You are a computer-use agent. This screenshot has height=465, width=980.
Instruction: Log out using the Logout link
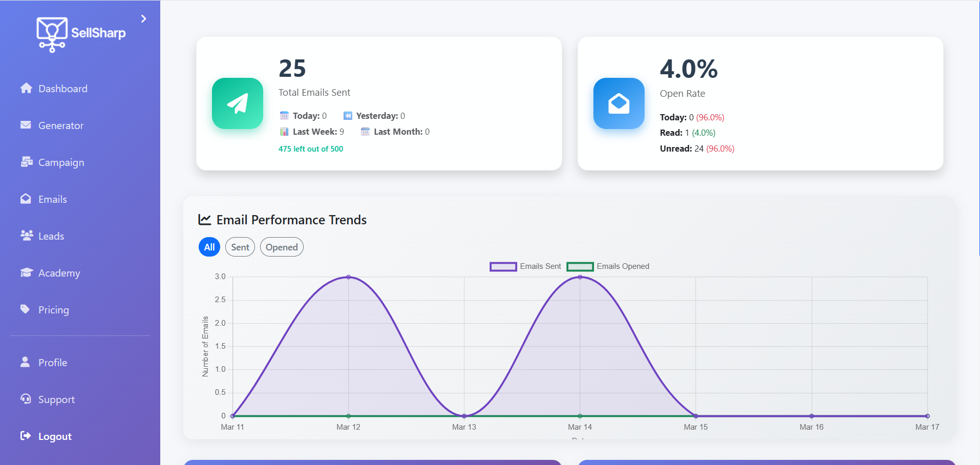(54, 436)
